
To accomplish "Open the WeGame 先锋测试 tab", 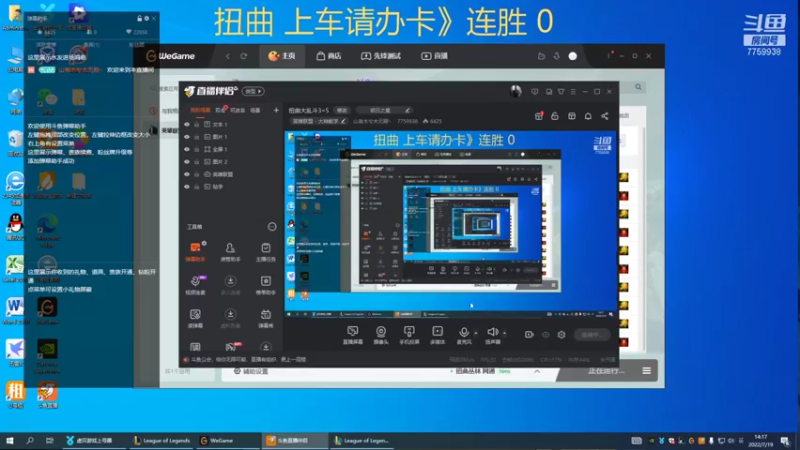I will click(x=381, y=56).
